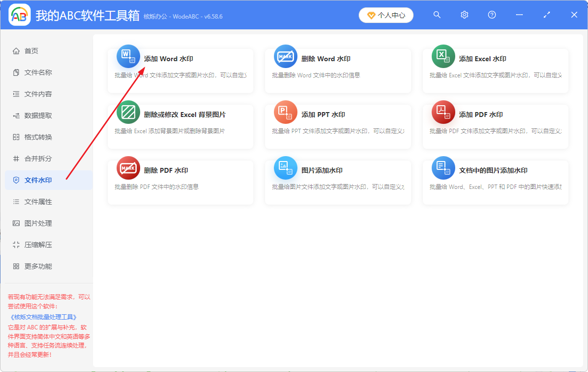Click the 删除或修改 Excel 背景图片 icon
The width and height of the screenshot is (588, 372).
128,112
